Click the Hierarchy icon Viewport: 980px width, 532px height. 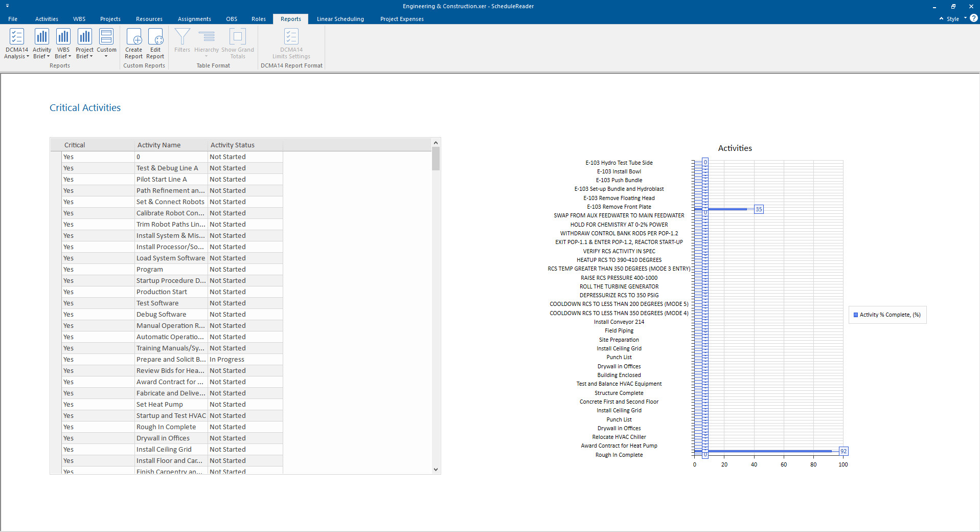coord(207,37)
